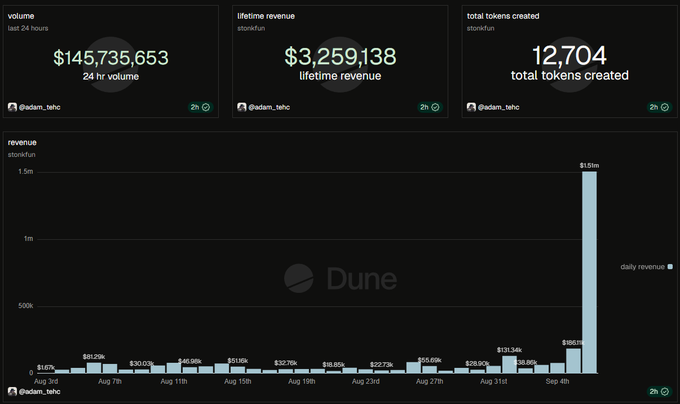Open @adam_tehc link below revenue chart
Viewport: 680px width, 404px height.
(39, 391)
